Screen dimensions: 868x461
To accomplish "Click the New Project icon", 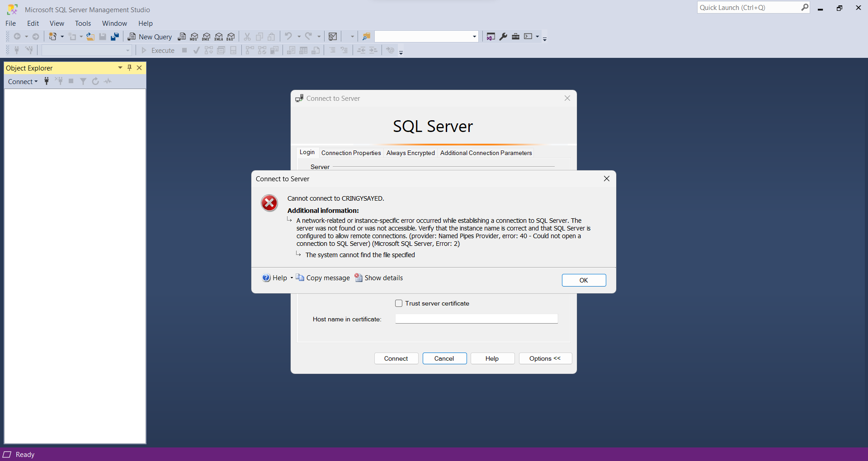I will pos(53,37).
